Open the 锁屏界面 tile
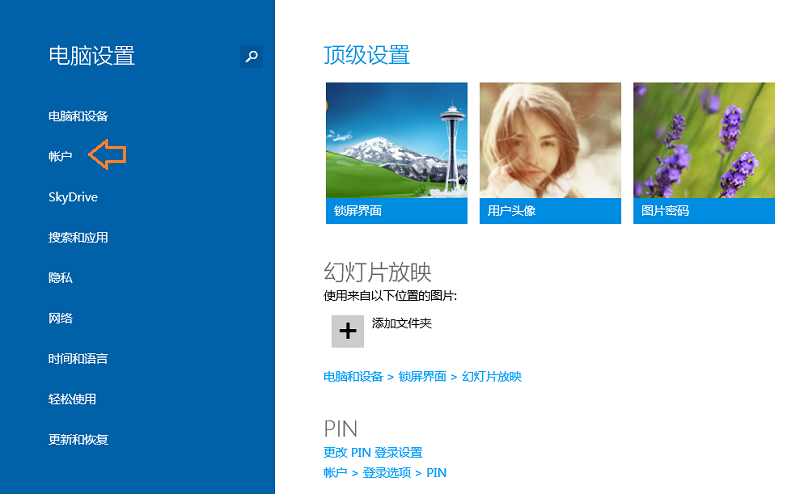The height and width of the screenshot is (494, 800). (x=396, y=153)
